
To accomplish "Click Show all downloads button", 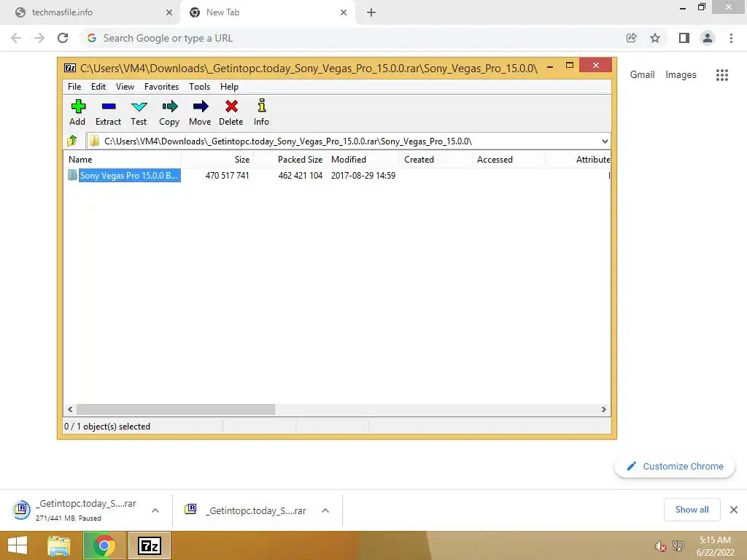I will pyautogui.click(x=692, y=510).
